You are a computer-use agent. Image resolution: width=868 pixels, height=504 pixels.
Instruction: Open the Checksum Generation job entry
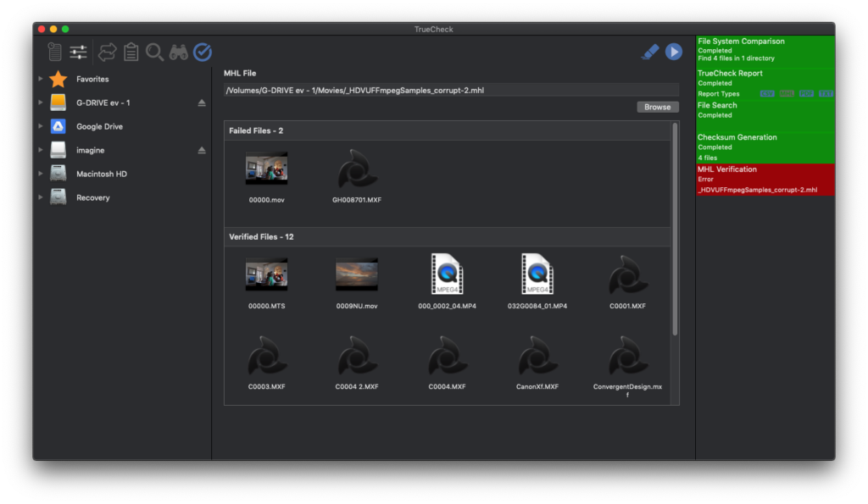point(765,147)
